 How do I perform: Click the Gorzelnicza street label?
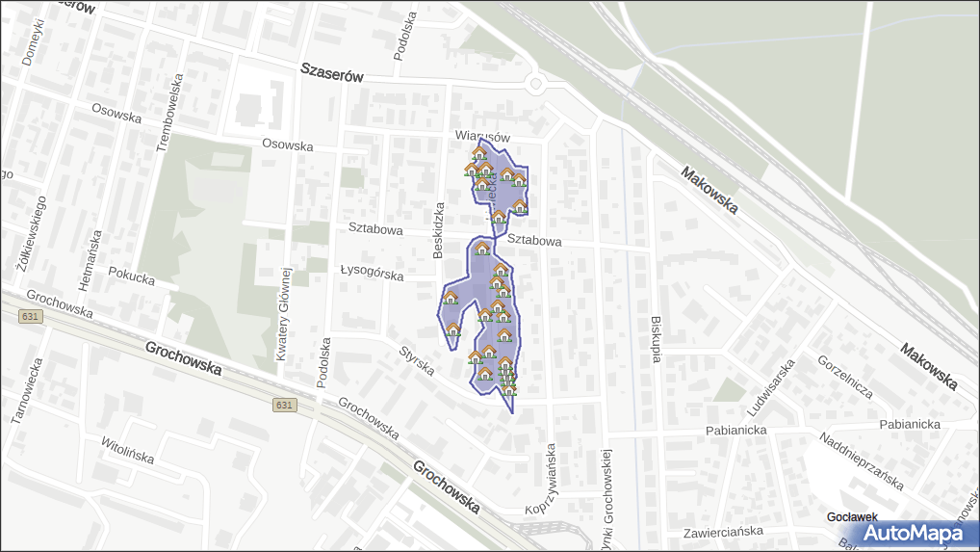point(843,377)
